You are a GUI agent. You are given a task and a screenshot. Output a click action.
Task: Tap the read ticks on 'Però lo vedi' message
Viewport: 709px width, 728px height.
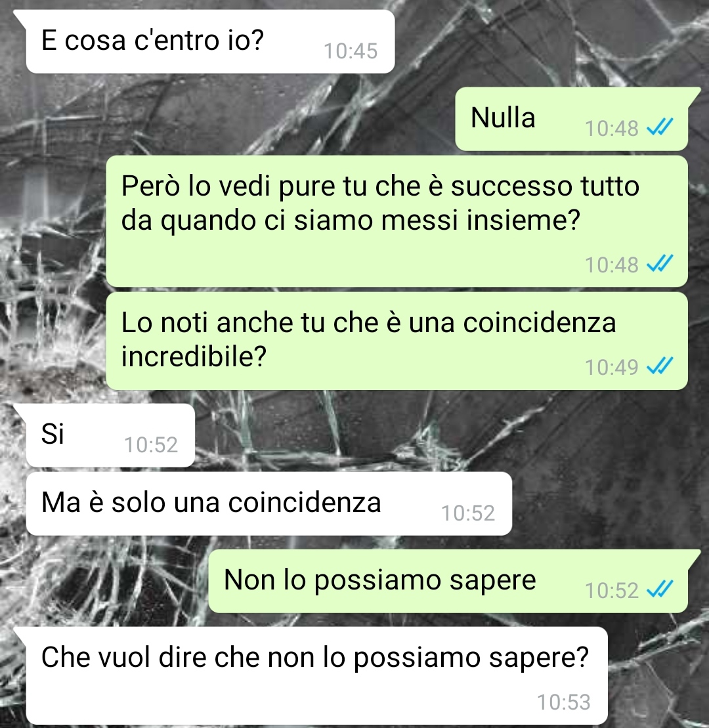coord(660,264)
